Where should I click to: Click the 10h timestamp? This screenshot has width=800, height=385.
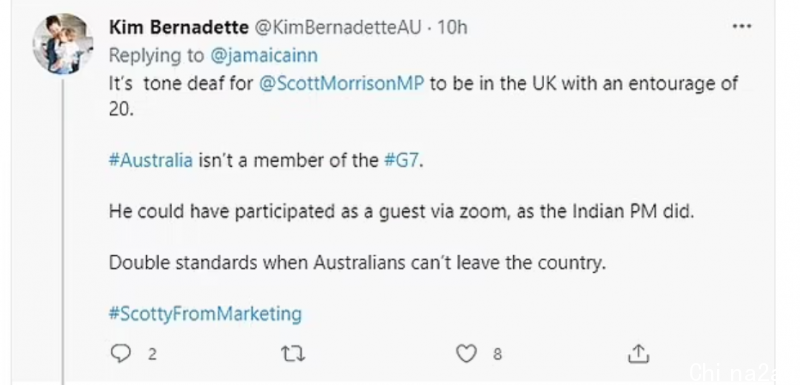pos(452,28)
